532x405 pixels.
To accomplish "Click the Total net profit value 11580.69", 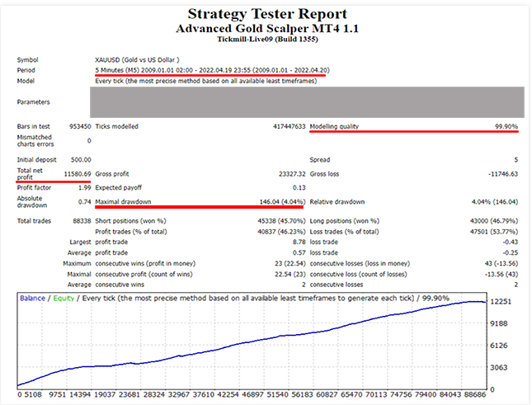I will click(x=78, y=174).
